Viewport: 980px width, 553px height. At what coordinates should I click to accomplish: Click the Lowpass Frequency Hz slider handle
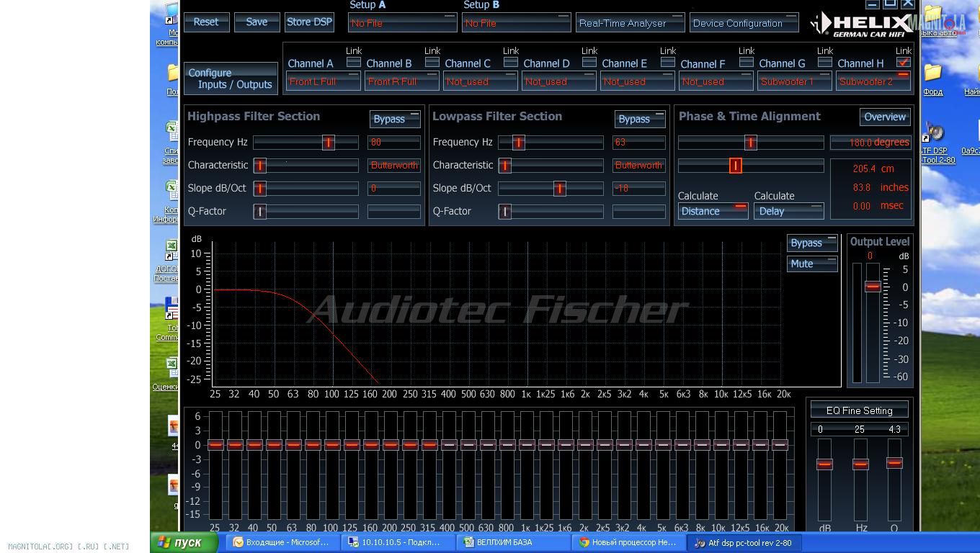point(518,143)
